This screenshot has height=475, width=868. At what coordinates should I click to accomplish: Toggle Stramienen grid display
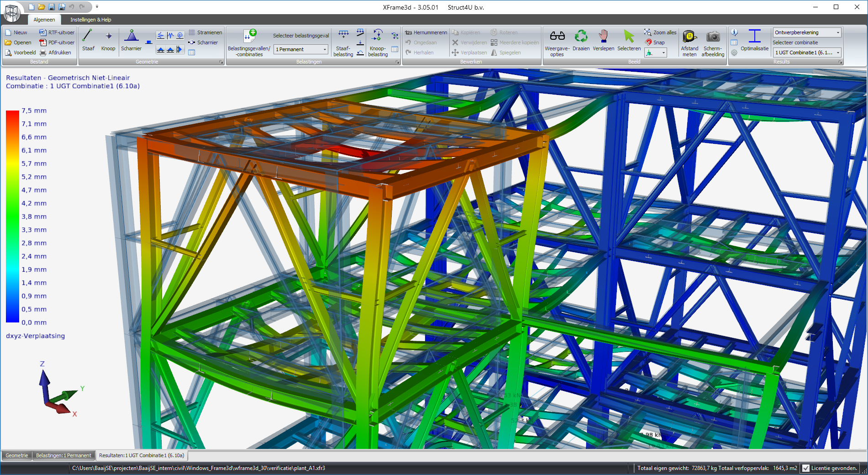coord(205,32)
